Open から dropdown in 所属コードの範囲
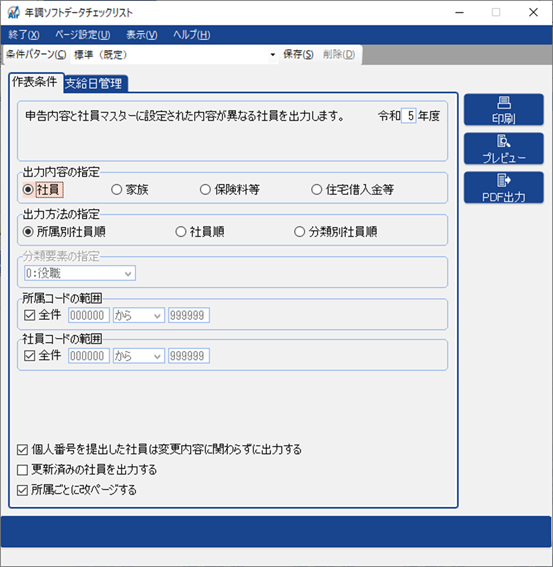The height and width of the screenshot is (567, 553). click(139, 315)
